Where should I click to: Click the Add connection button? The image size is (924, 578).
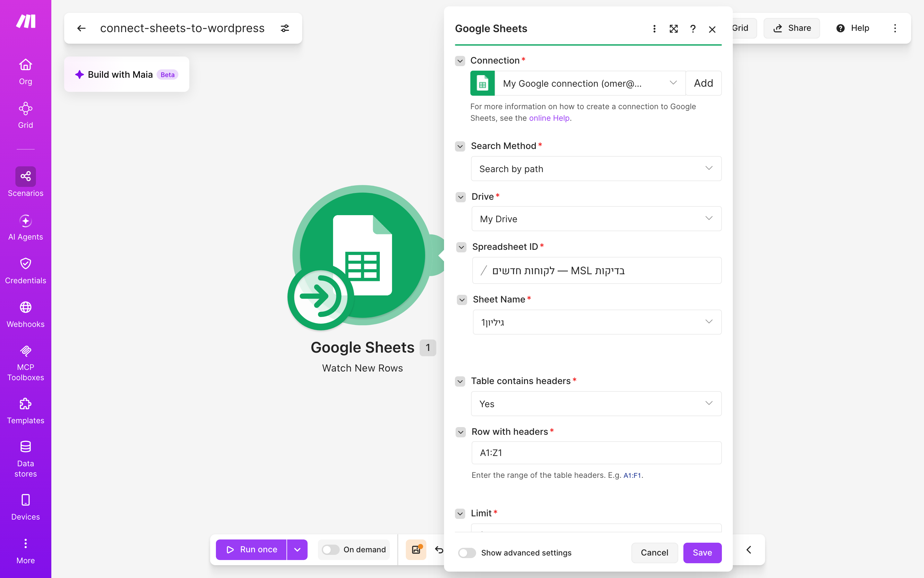click(703, 83)
